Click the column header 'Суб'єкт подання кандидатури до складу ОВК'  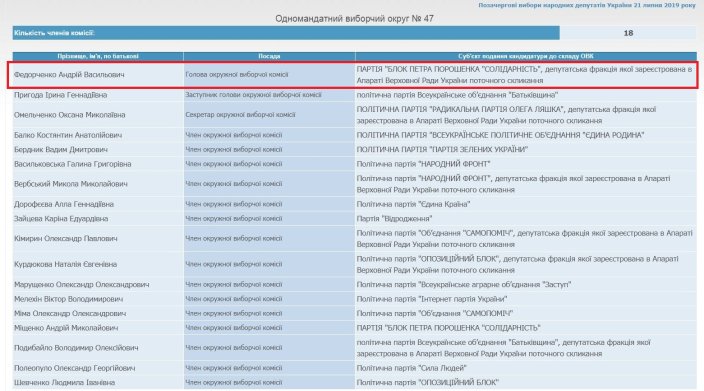click(525, 56)
